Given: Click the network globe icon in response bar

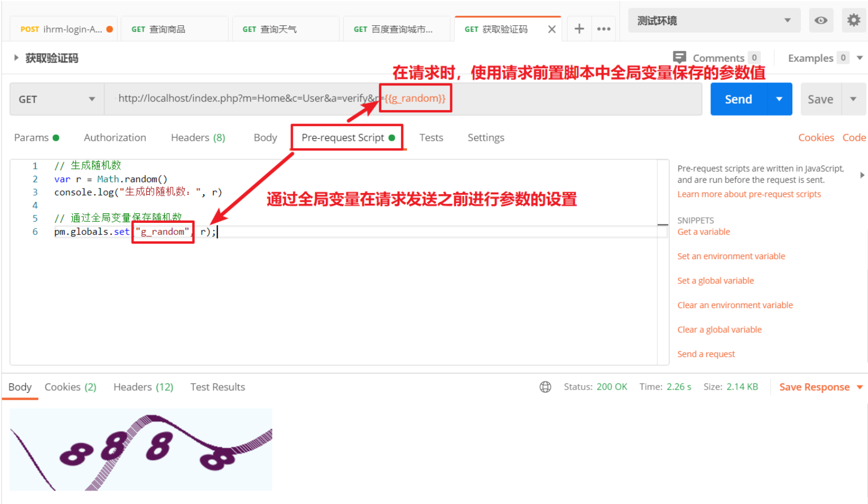Looking at the screenshot, I should coord(545,387).
